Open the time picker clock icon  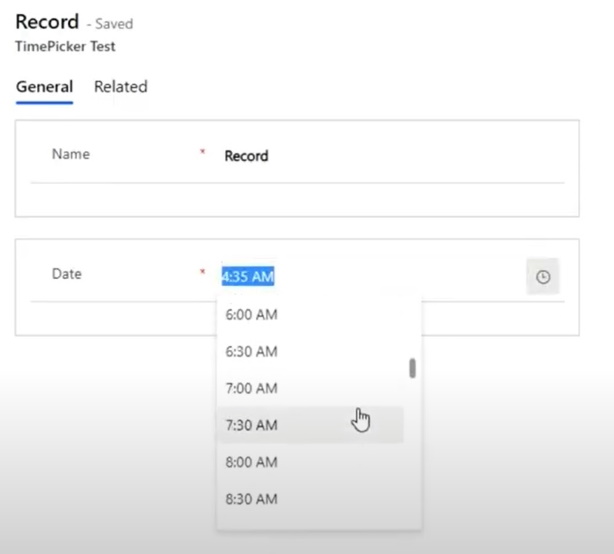click(x=543, y=277)
